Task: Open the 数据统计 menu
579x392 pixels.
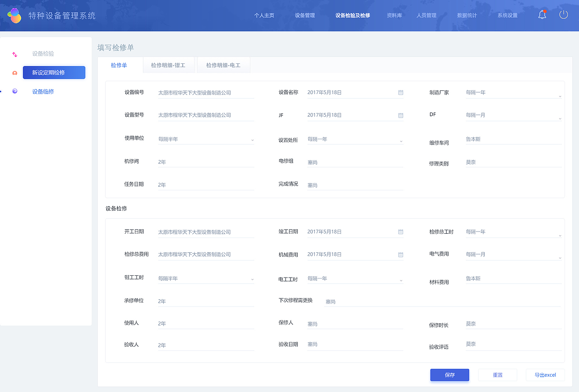Action: pos(467,15)
